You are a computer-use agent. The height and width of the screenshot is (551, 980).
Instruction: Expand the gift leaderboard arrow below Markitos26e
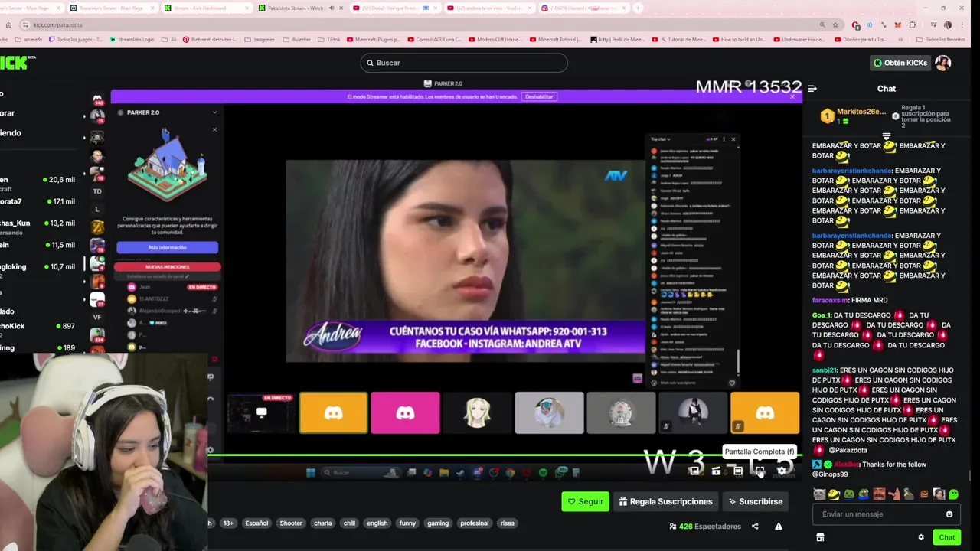[x=887, y=136]
